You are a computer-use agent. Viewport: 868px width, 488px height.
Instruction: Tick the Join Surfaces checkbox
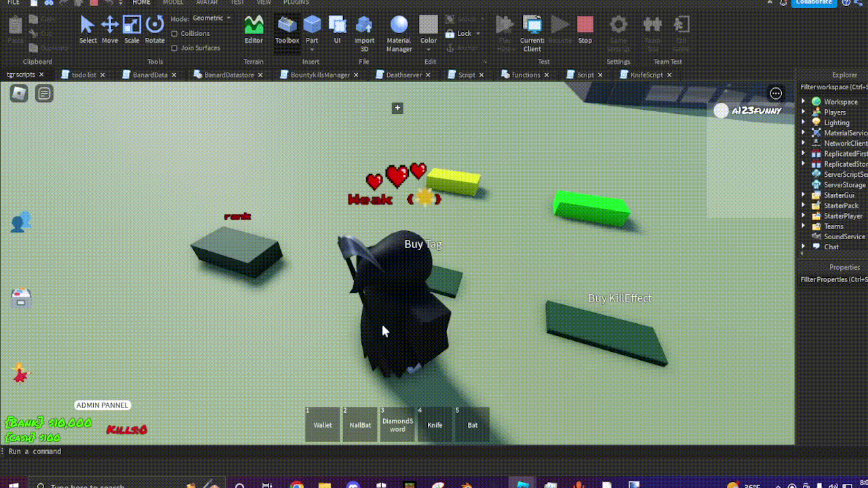pyautogui.click(x=174, y=48)
